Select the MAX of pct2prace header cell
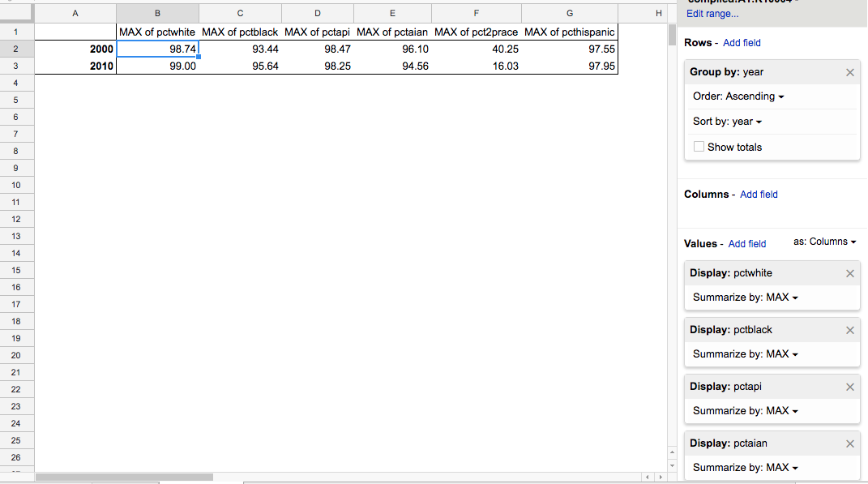 coord(477,32)
